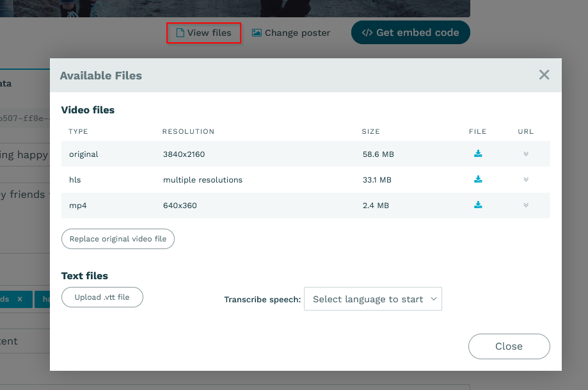This screenshot has height=390, width=588.
Task: Download the original video file
Action: click(x=478, y=154)
